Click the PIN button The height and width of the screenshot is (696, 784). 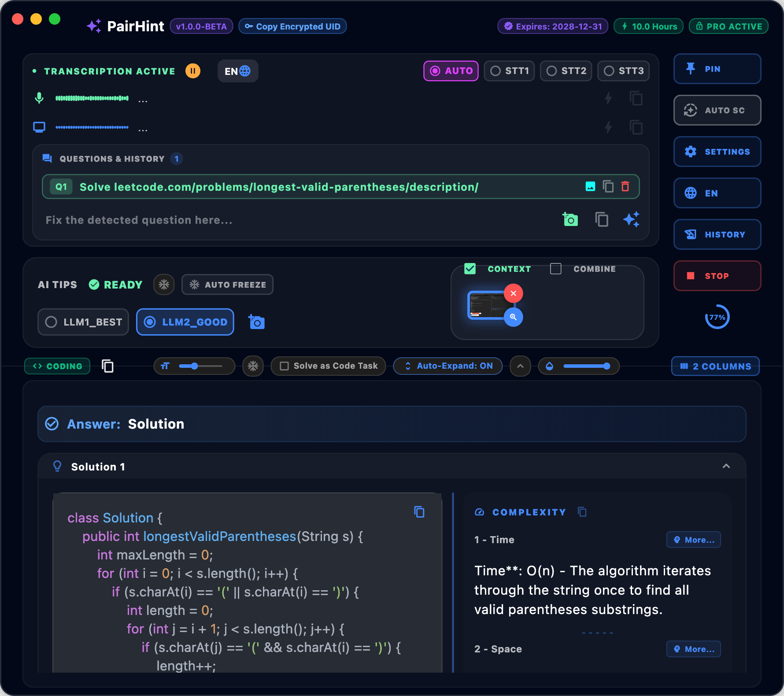coord(717,69)
